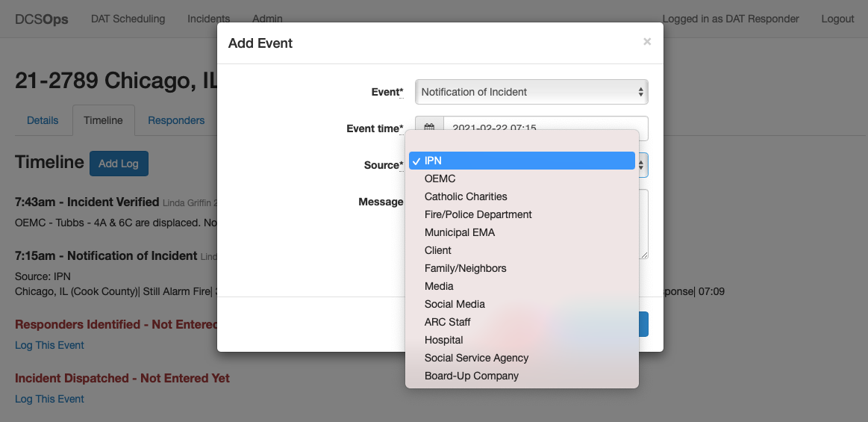Click Logged in as DAT Responder text
The height and width of the screenshot is (422, 868).
[731, 19]
